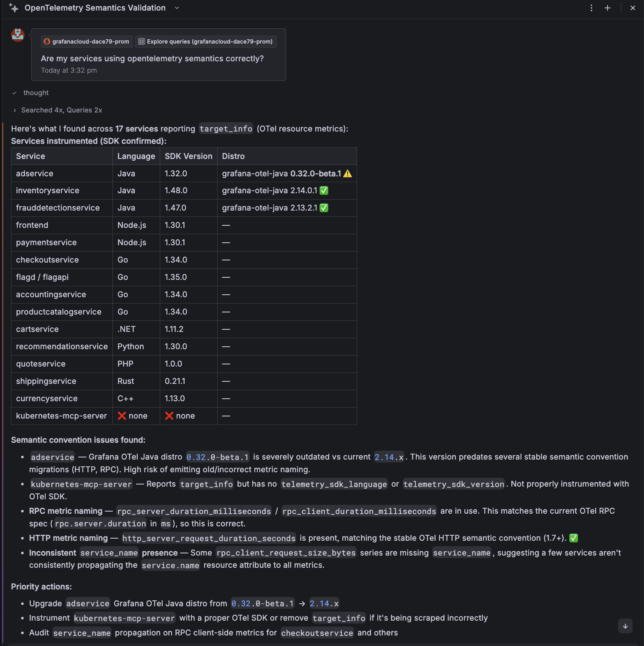
Task: Jump to bottom with the down-arrow button
Action: [x=625, y=626]
